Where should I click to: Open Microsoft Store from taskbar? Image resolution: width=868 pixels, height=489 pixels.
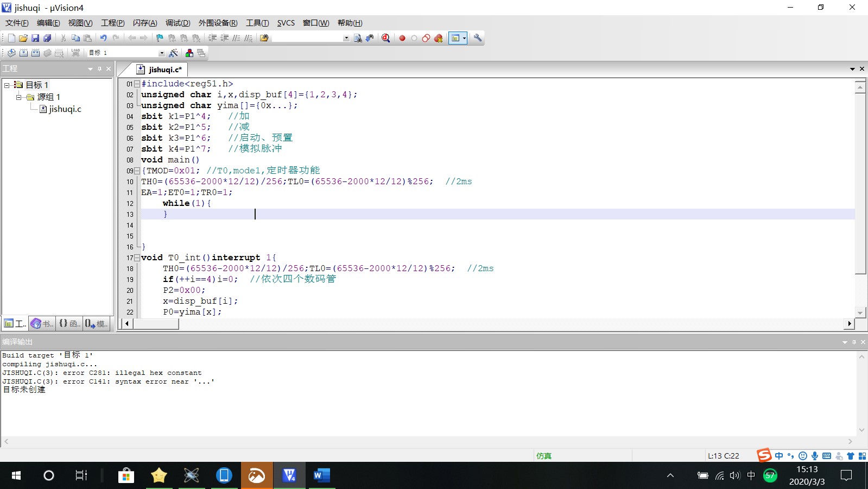126,475
